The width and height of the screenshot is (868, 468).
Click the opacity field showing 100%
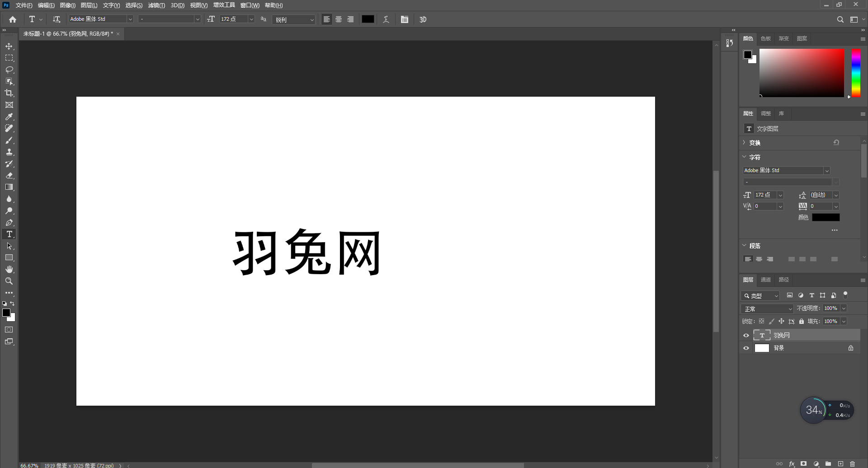pos(832,308)
